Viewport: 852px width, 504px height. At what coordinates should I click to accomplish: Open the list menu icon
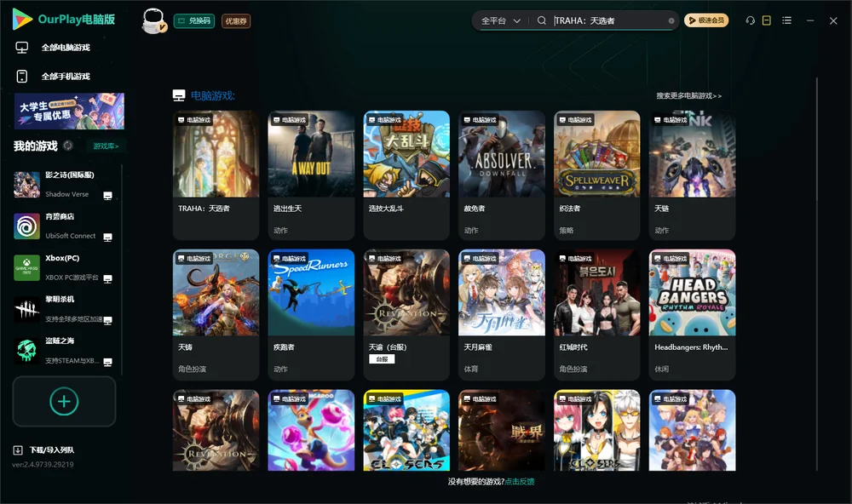[786, 20]
